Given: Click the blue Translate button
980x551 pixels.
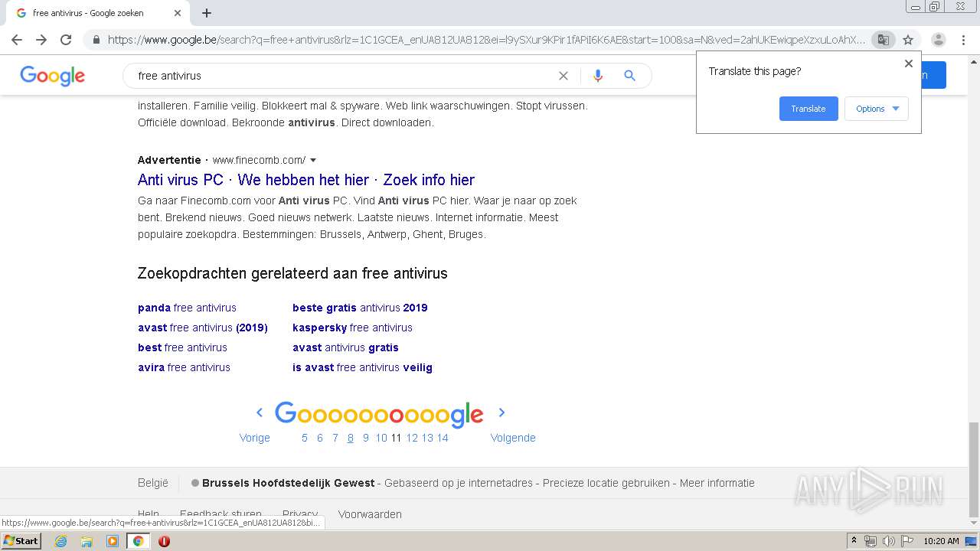Looking at the screenshot, I should (808, 109).
